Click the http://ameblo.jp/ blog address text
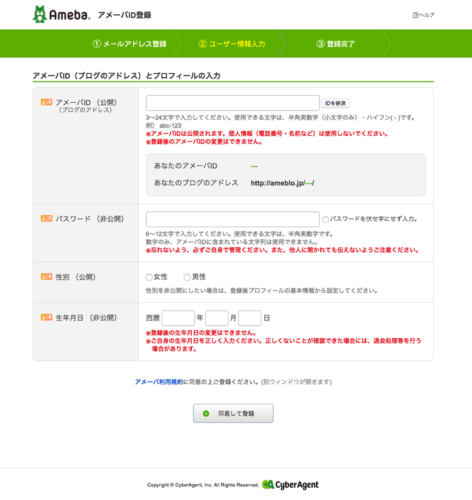 [x=282, y=183]
